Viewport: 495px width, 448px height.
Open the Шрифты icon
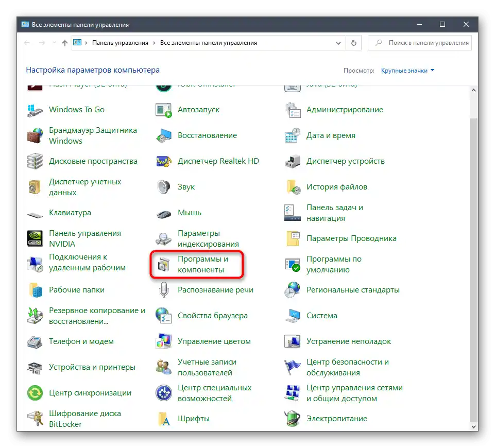[163, 419]
